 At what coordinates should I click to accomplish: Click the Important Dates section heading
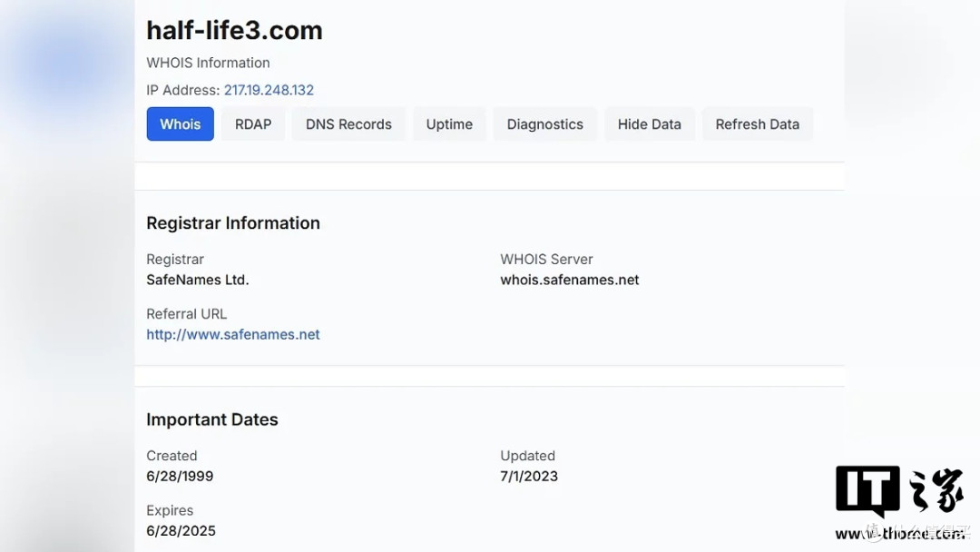(x=211, y=419)
